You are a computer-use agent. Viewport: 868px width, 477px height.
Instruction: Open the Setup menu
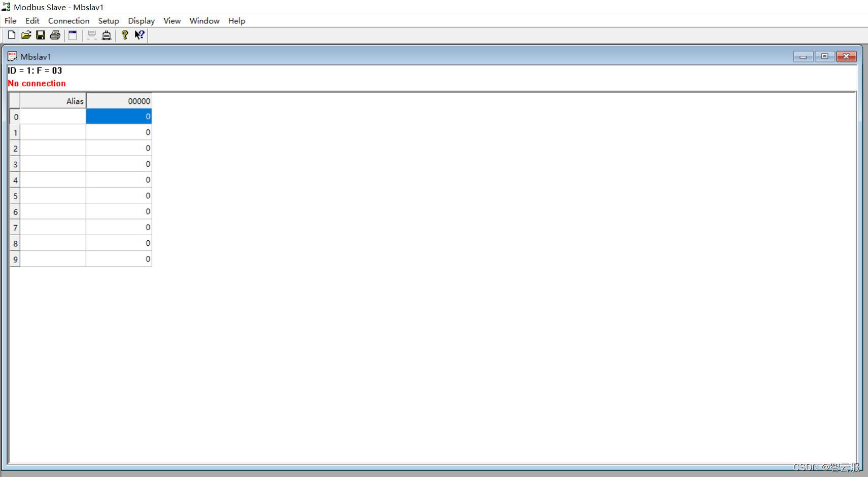pos(108,21)
